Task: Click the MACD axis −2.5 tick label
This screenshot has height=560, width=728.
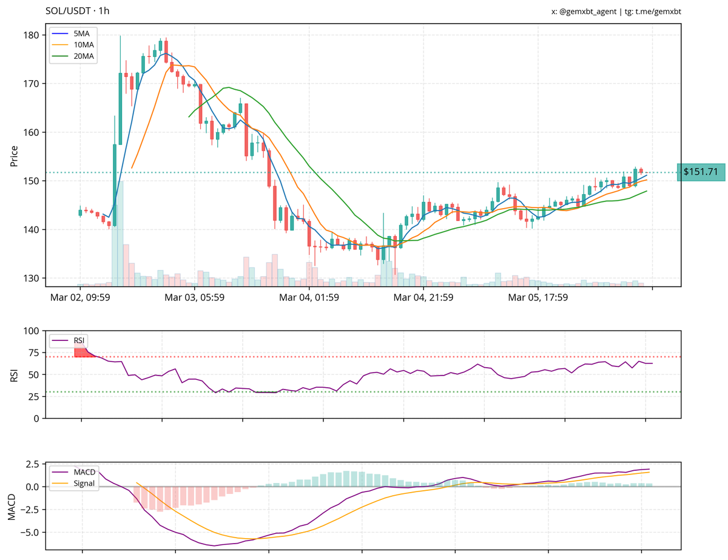Action: pyautogui.click(x=30, y=510)
